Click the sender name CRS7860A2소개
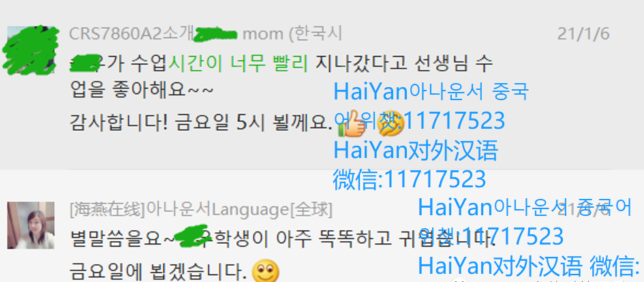644x282 pixels. click(131, 34)
